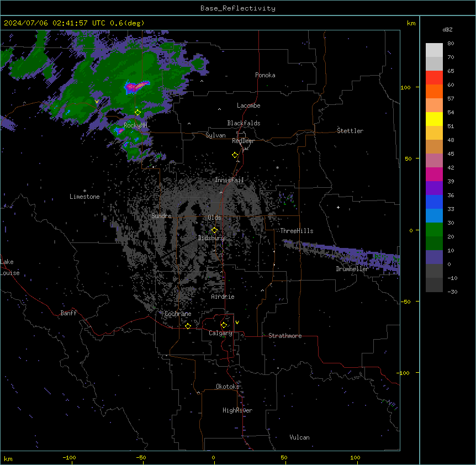Click the Lake Louise label at left edge

tap(10, 267)
